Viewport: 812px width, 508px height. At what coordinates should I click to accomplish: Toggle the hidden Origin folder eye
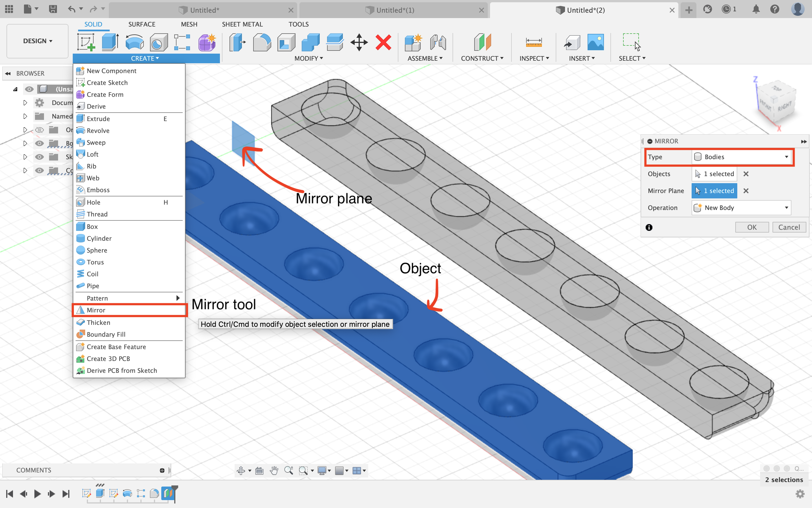(x=39, y=130)
